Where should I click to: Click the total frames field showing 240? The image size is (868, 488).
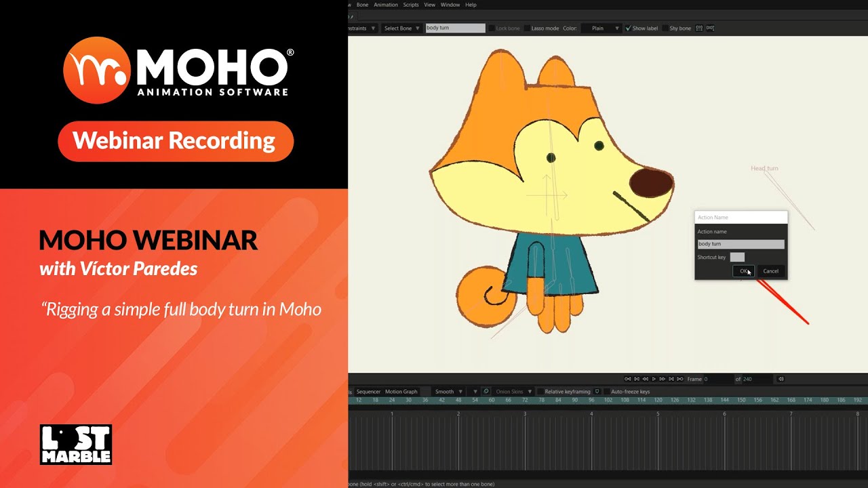(757, 379)
